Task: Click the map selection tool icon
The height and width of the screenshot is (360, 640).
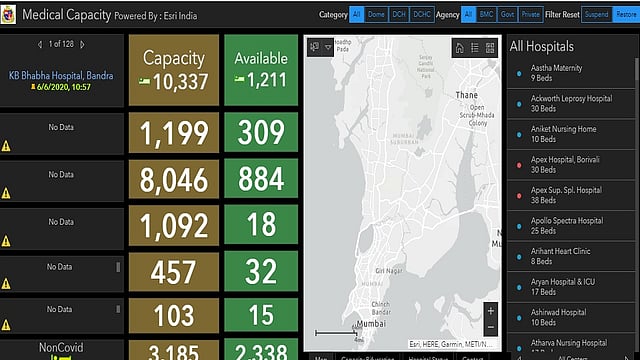Action: pyautogui.click(x=314, y=47)
